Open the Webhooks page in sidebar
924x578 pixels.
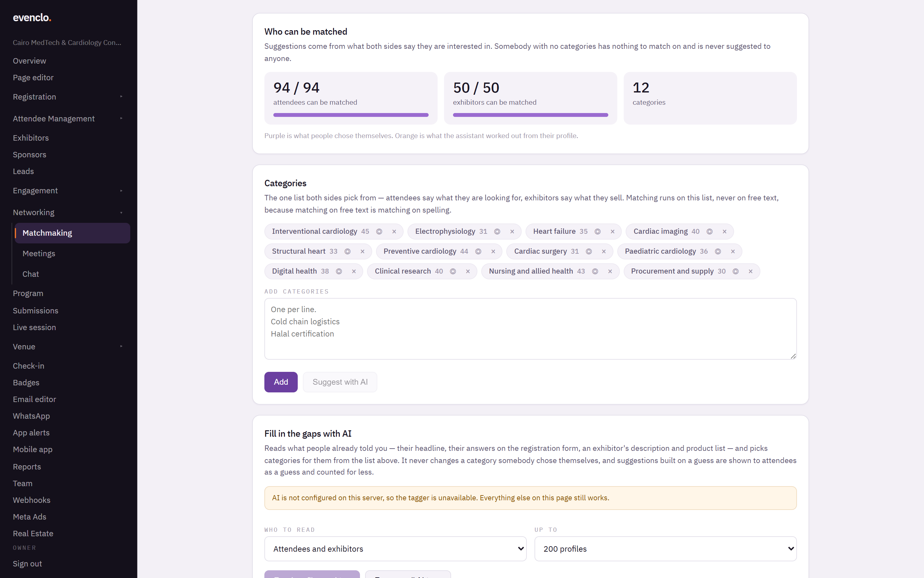[31, 500]
